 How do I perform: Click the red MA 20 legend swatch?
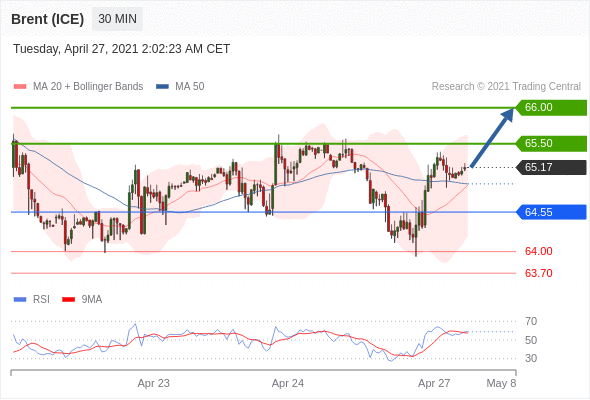[20, 87]
